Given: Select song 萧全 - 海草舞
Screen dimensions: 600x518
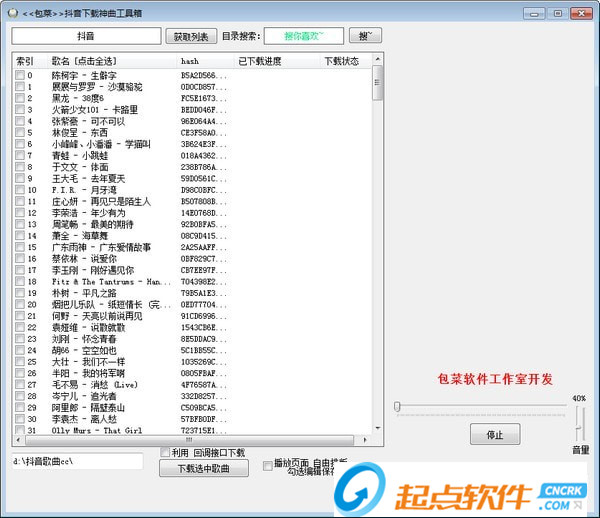Looking at the screenshot, I should click(80, 236).
